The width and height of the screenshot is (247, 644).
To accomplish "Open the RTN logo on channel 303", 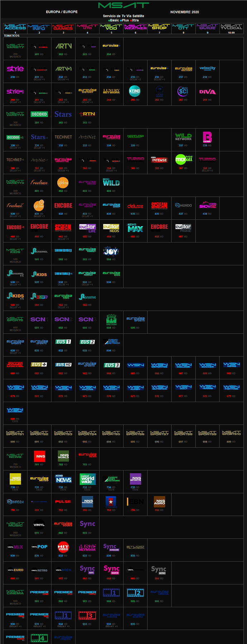I will tap(87, 114).
